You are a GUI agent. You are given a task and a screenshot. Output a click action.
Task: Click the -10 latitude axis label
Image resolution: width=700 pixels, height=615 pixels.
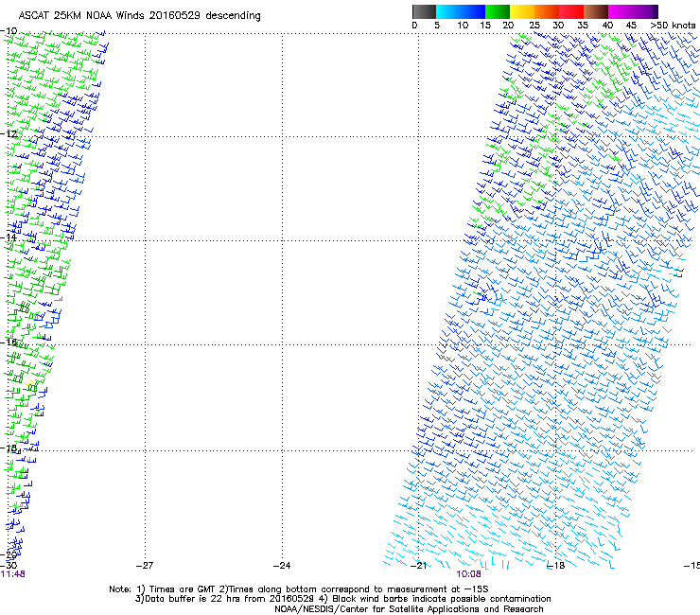(x=9, y=30)
